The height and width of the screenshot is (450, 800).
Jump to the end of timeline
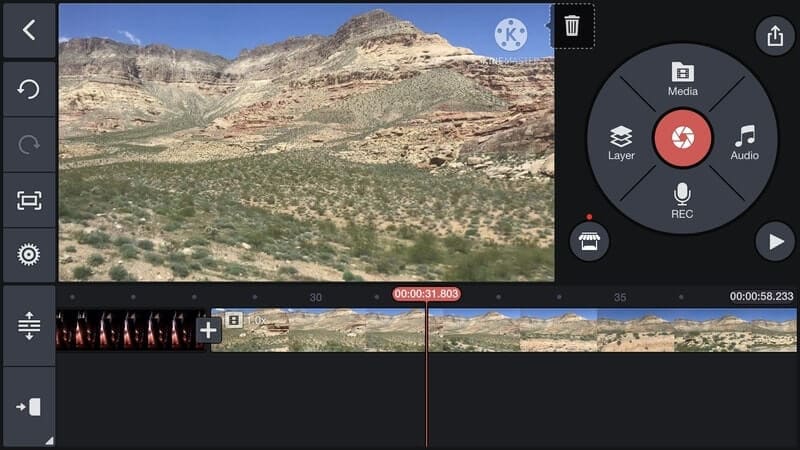click(29, 407)
